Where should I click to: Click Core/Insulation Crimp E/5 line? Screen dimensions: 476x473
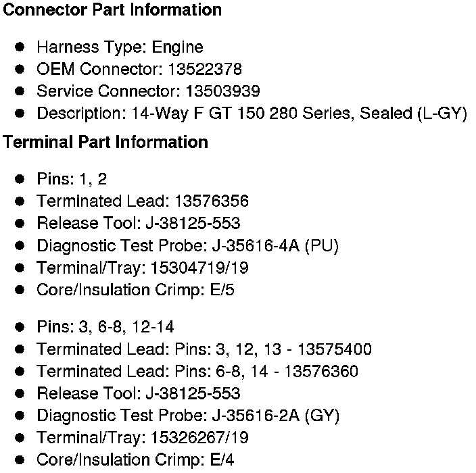[x=135, y=291]
